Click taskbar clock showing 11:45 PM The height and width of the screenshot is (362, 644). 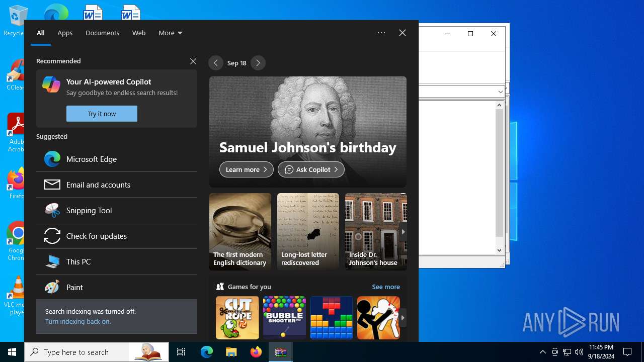[x=601, y=352]
